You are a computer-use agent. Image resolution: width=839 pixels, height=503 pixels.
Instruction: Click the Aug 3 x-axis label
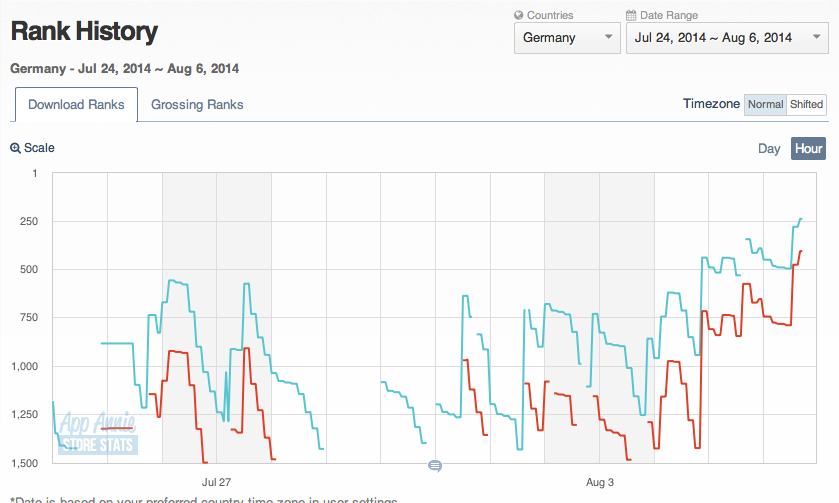pos(599,481)
